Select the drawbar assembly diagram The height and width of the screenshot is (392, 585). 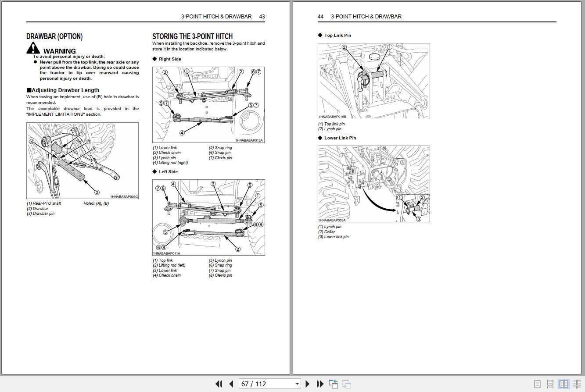pyautogui.click(x=83, y=160)
